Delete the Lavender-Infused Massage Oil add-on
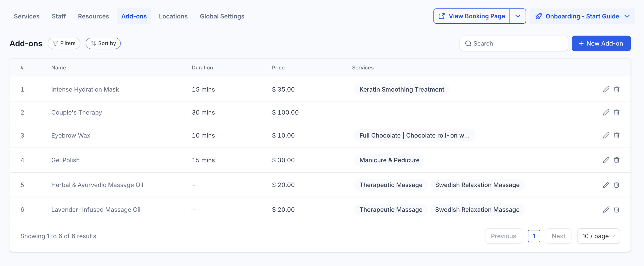644x266 pixels. point(616,209)
